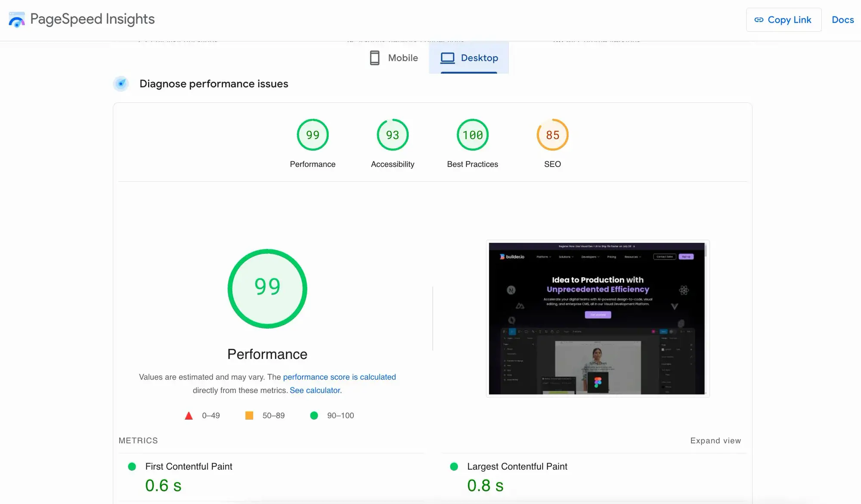Viewport: 861px width, 504px height.
Task: Click the mobile phone icon
Action: tap(375, 58)
